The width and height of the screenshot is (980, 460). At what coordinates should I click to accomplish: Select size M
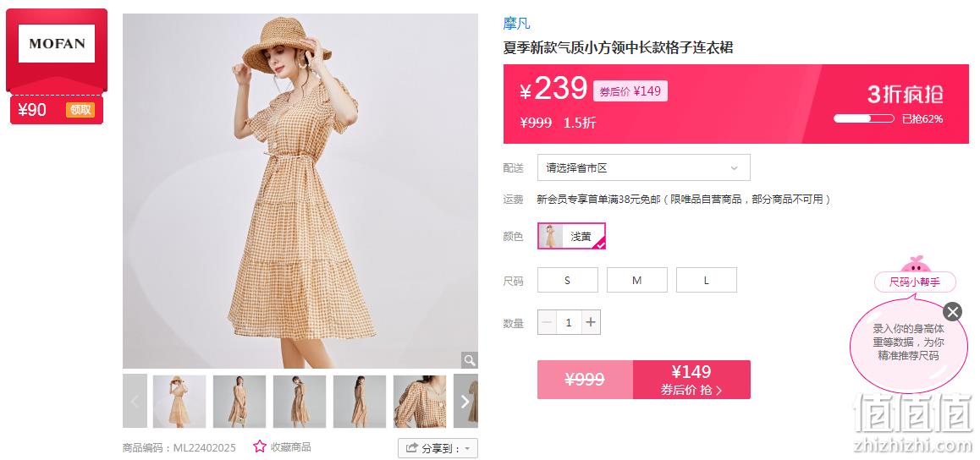click(x=637, y=280)
